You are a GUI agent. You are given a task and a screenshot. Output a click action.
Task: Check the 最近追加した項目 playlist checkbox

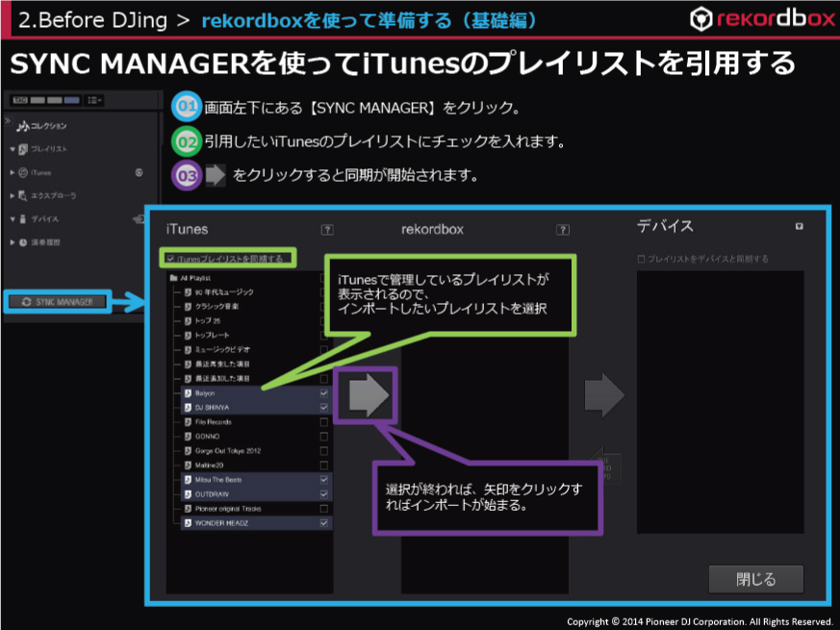coord(323,379)
